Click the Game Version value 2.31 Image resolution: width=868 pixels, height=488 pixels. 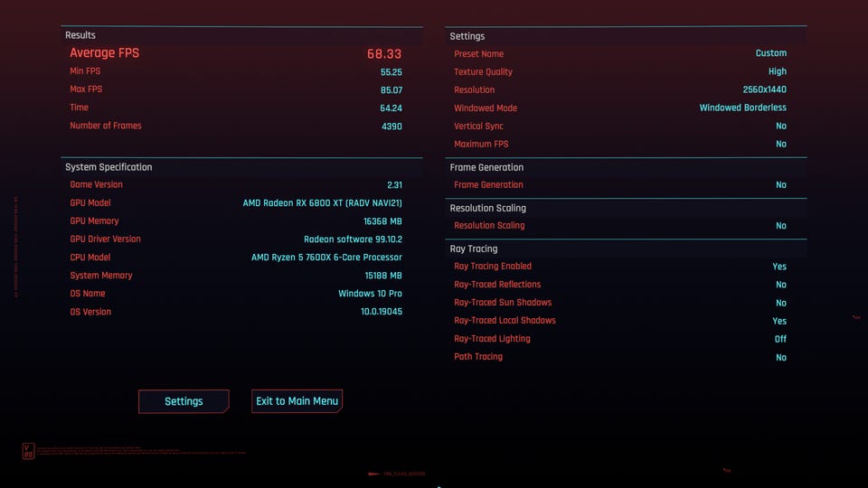pos(394,184)
